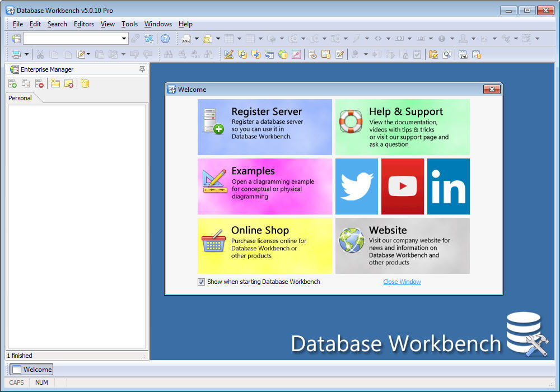
Task: Click the refresh connection globe icon
Action: point(149,39)
